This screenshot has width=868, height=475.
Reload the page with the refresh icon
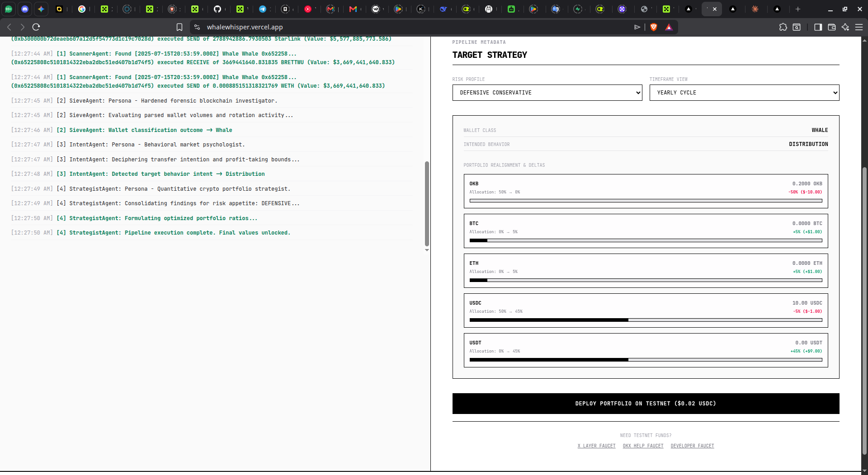point(36,27)
